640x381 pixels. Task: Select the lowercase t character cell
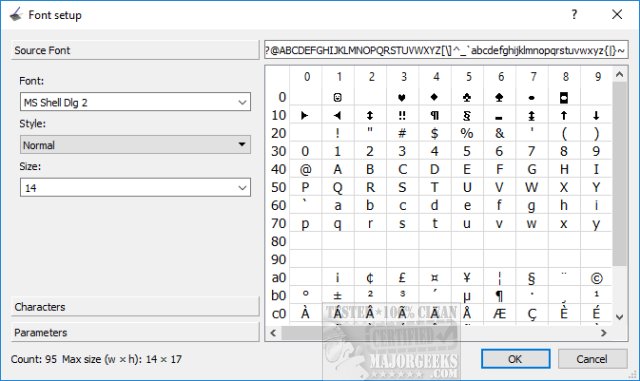click(x=435, y=223)
